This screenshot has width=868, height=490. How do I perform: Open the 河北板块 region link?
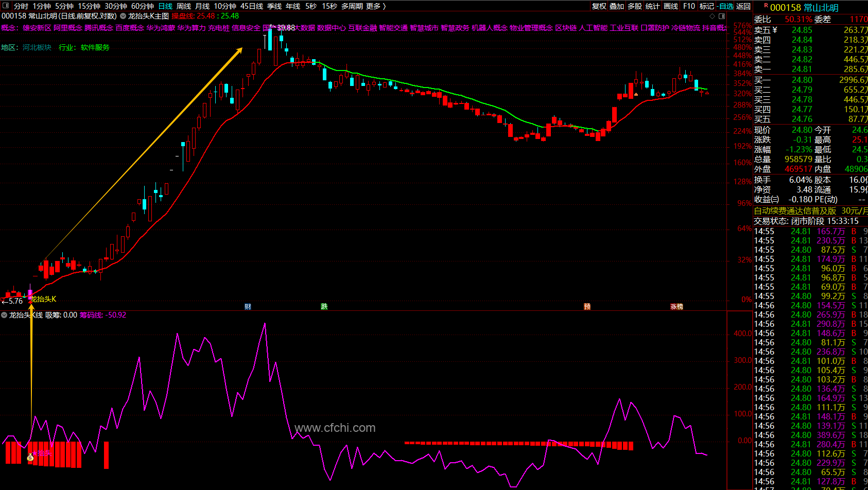pos(37,47)
